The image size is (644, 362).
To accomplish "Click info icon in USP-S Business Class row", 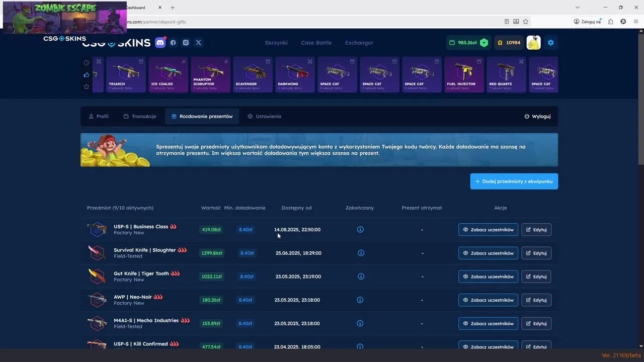I will [x=360, y=229].
